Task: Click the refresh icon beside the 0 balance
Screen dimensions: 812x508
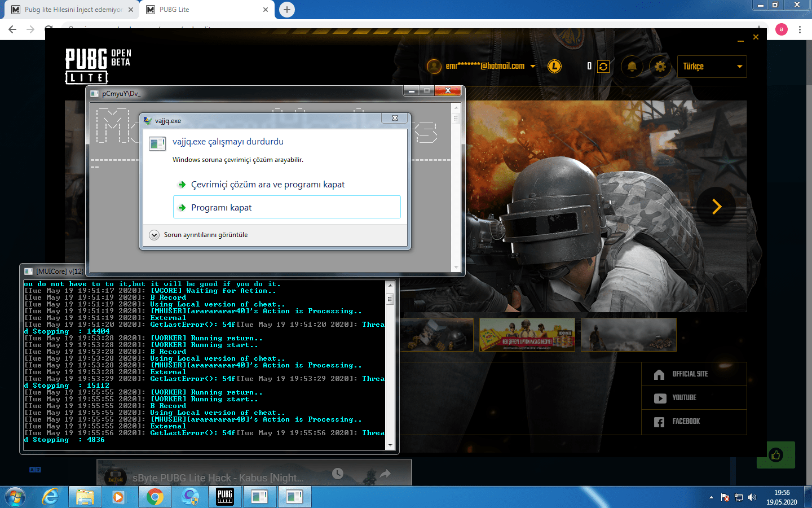Action: tap(603, 67)
